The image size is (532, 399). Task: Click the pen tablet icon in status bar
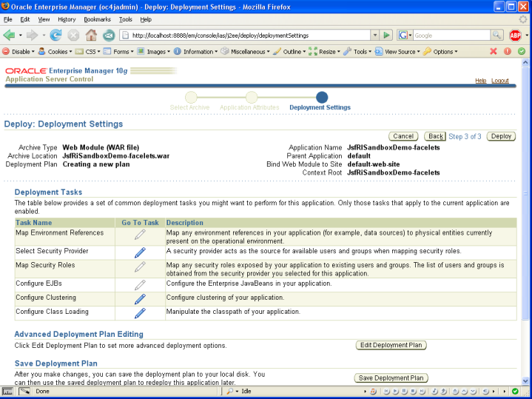[x=24, y=391]
